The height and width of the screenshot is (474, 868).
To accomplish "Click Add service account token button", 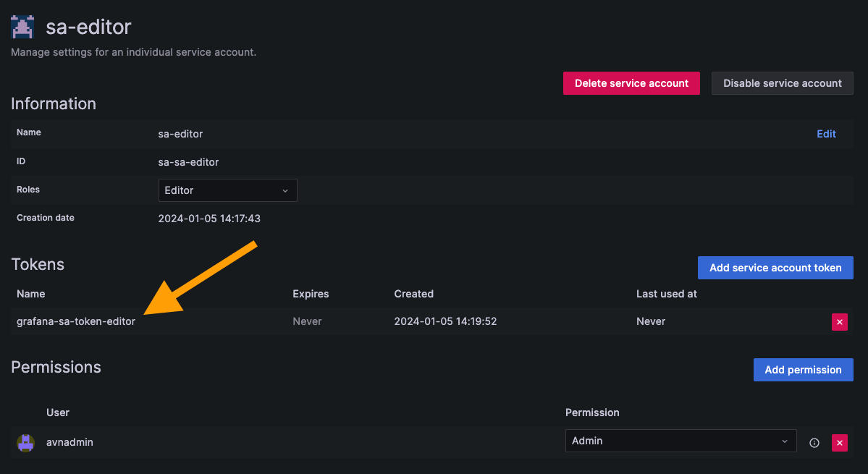I will coord(775,268).
